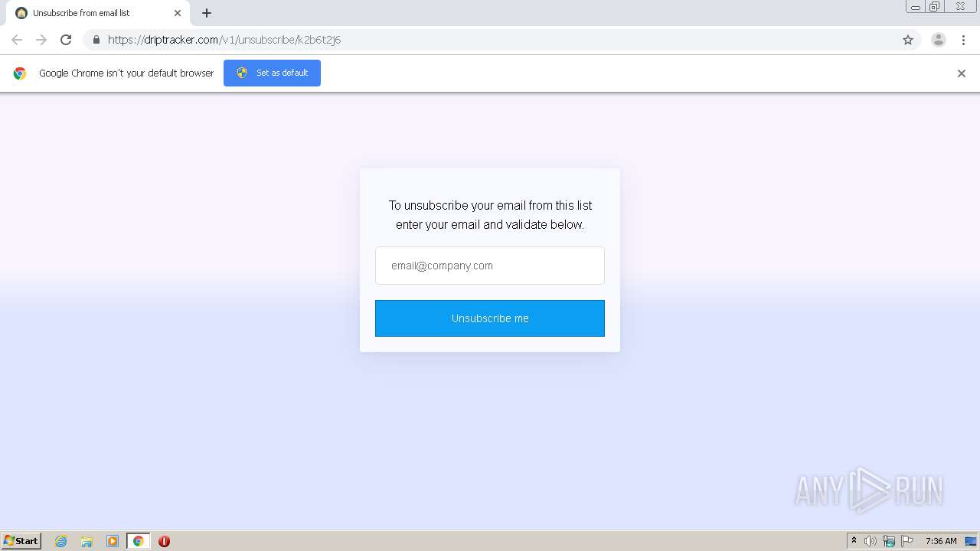980x551 pixels.
Task: Close the Unsubscribe from email list tab
Action: (178, 13)
